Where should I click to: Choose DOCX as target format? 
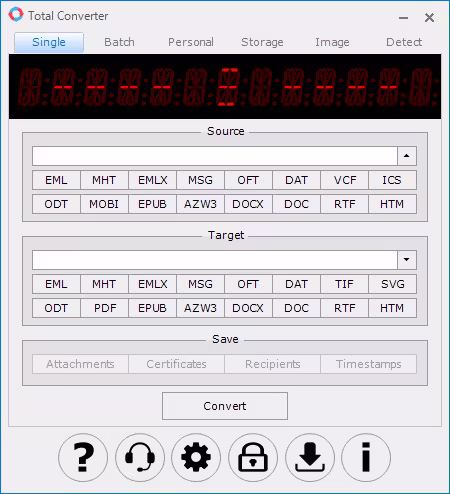click(248, 308)
